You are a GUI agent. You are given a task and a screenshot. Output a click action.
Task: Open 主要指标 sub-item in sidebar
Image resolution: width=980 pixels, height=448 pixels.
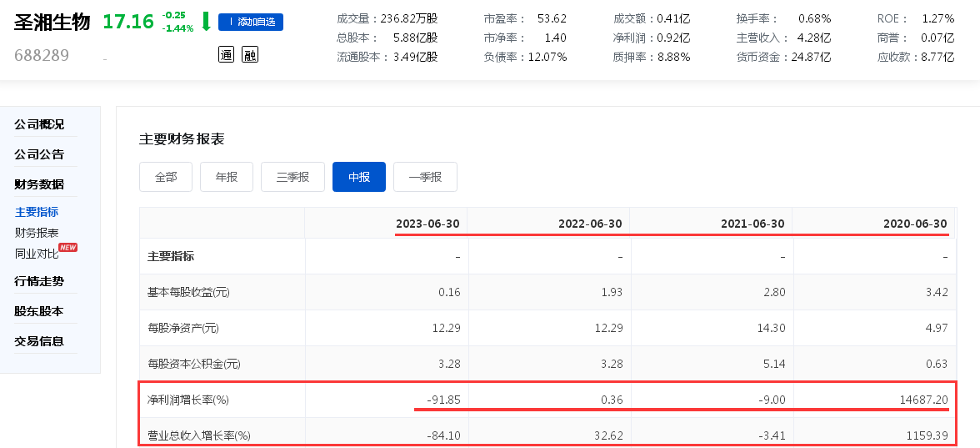(37, 212)
